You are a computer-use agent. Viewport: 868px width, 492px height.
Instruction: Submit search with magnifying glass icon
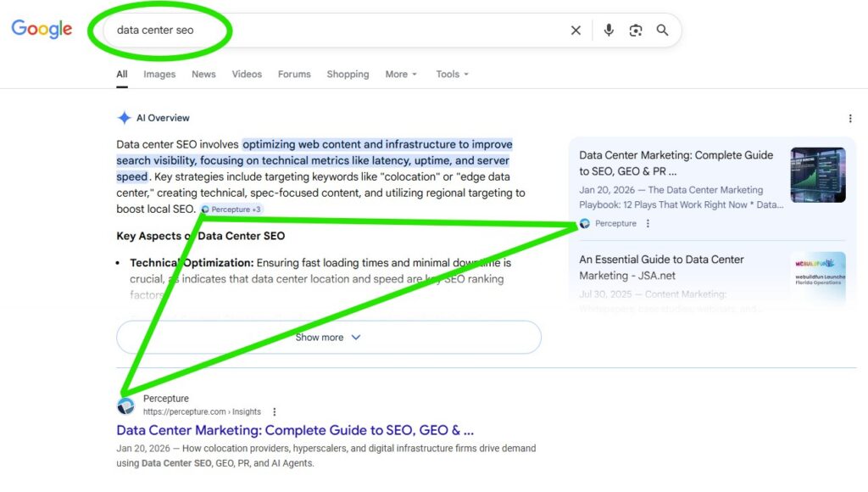662,30
